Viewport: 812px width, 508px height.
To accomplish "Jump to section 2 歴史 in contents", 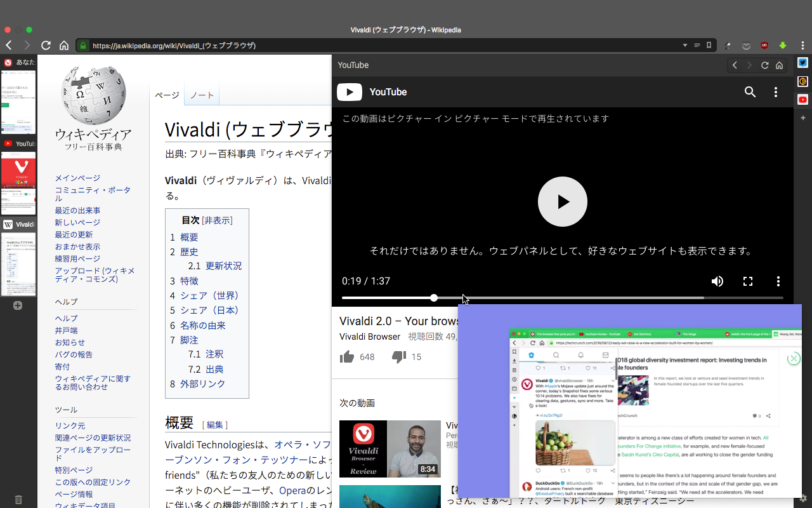I will pyautogui.click(x=184, y=251).
